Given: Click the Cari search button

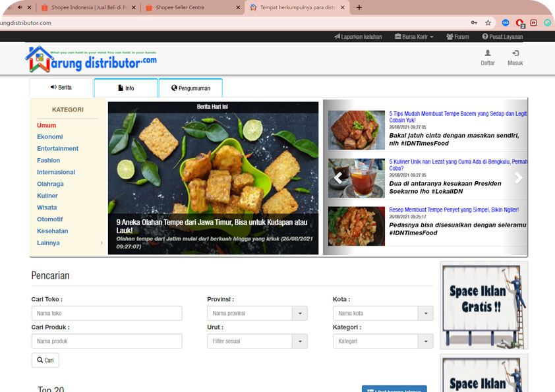Looking at the screenshot, I should pos(45,360).
